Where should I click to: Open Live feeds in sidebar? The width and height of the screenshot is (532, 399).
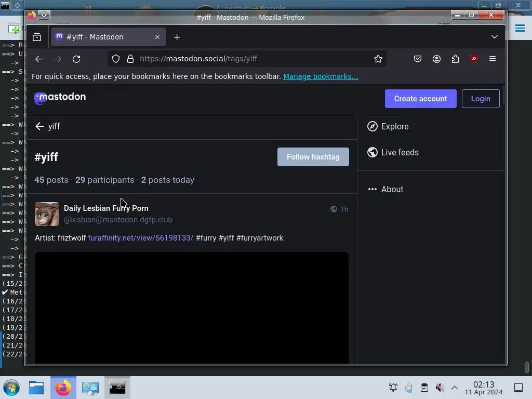pyautogui.click(x=393, y=152)
